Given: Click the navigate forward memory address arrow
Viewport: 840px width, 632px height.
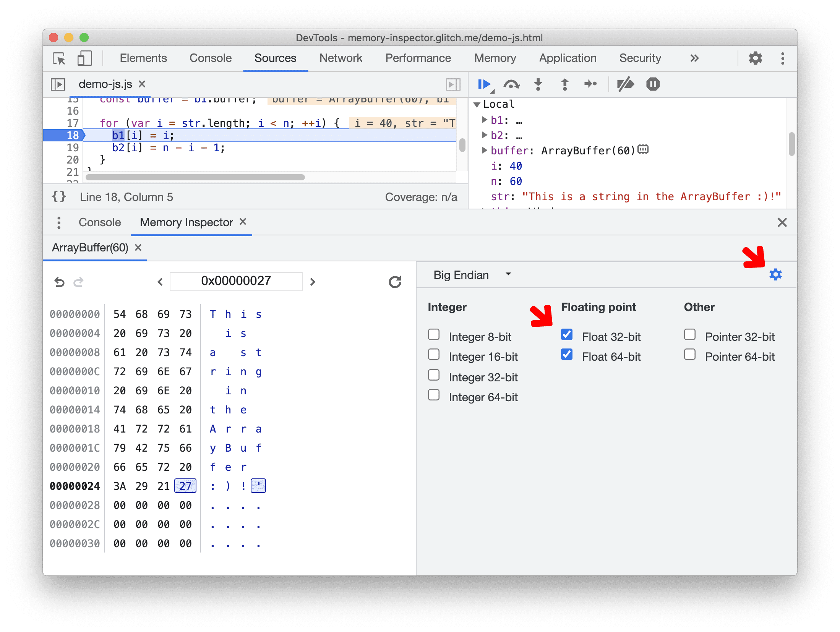Looking at the screenshot, I should [313, 281].
